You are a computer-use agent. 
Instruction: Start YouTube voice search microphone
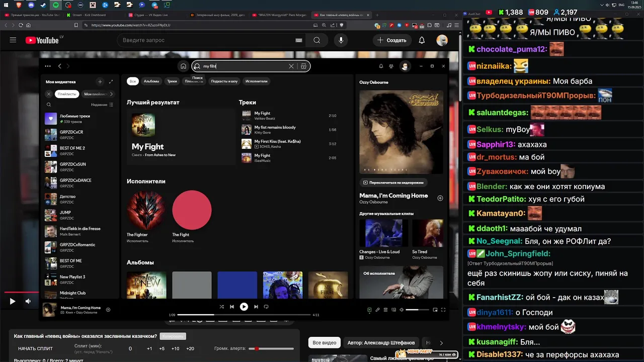(x=341, y=40)
